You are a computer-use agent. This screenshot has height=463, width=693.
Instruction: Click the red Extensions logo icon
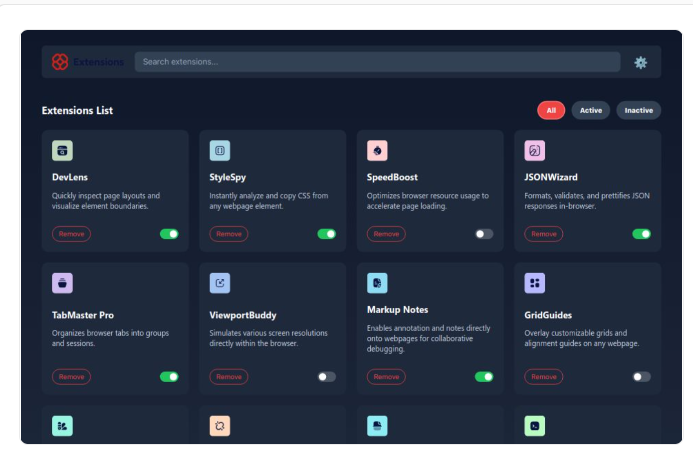pyautogui.click(x=60, y=62)
